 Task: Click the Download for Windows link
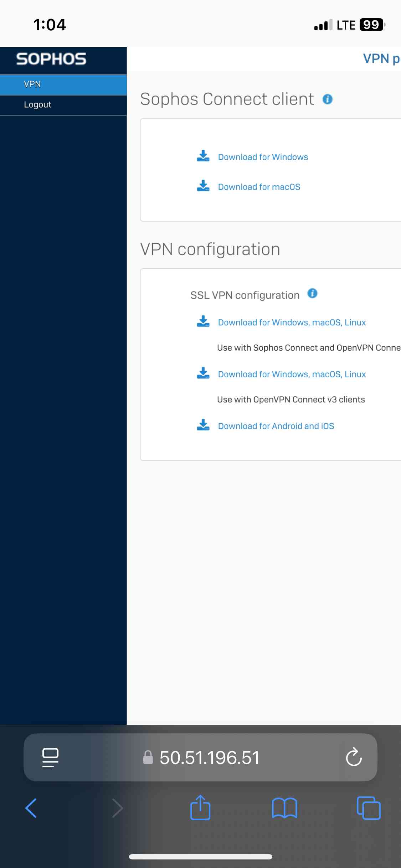(263, 157)
